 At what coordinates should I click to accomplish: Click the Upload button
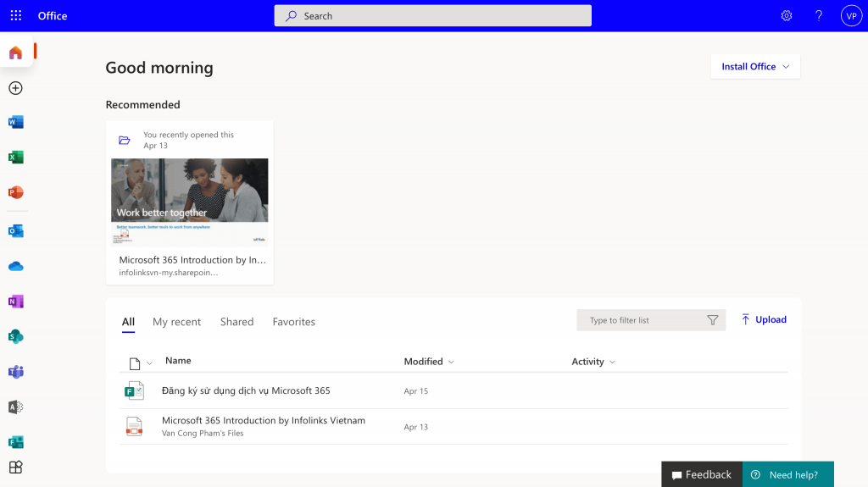click(x=764, y=319)
